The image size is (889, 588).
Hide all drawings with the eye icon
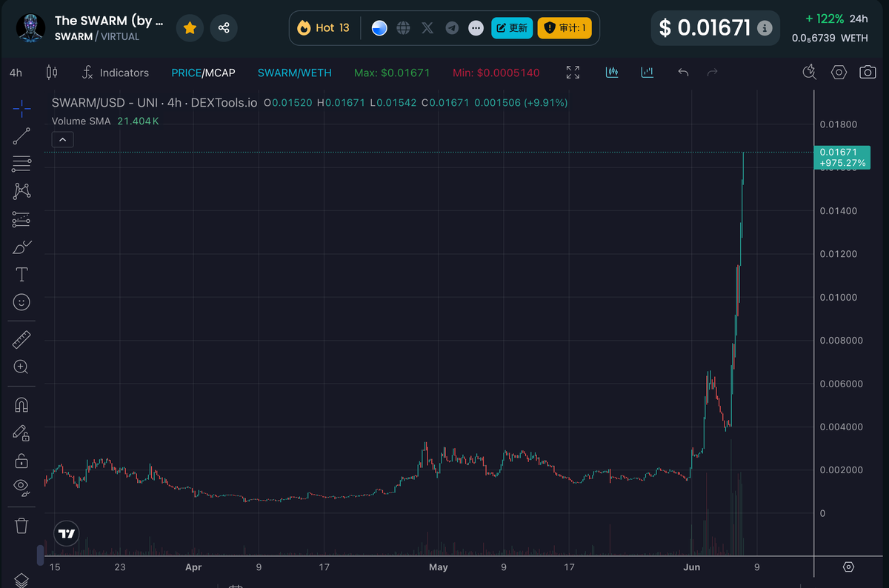point(22,488)
